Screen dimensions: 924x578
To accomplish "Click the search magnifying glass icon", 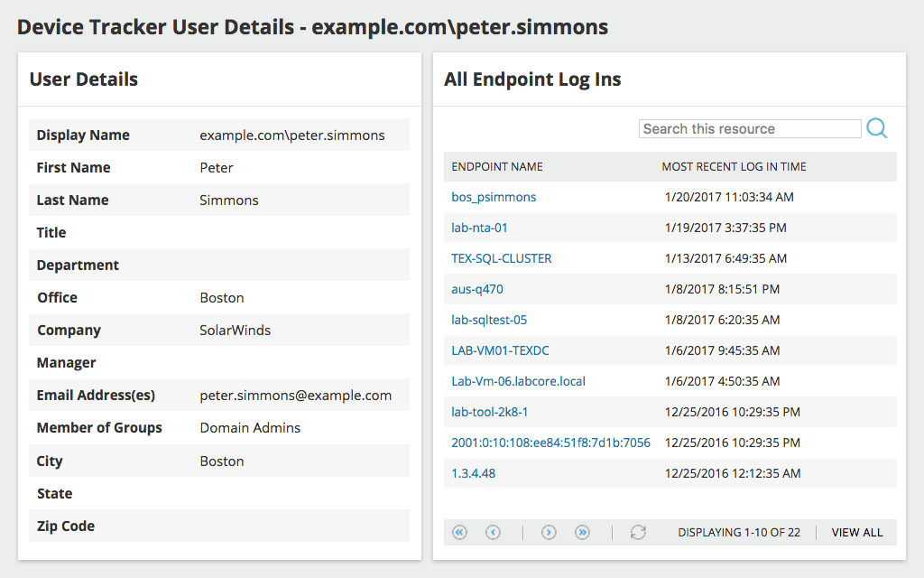I will [x=876, y=128].
